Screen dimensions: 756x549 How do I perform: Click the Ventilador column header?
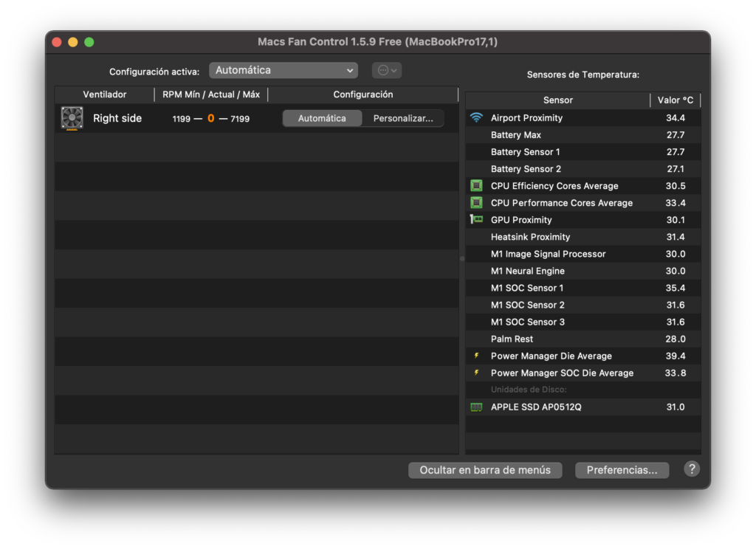[104, 94]
